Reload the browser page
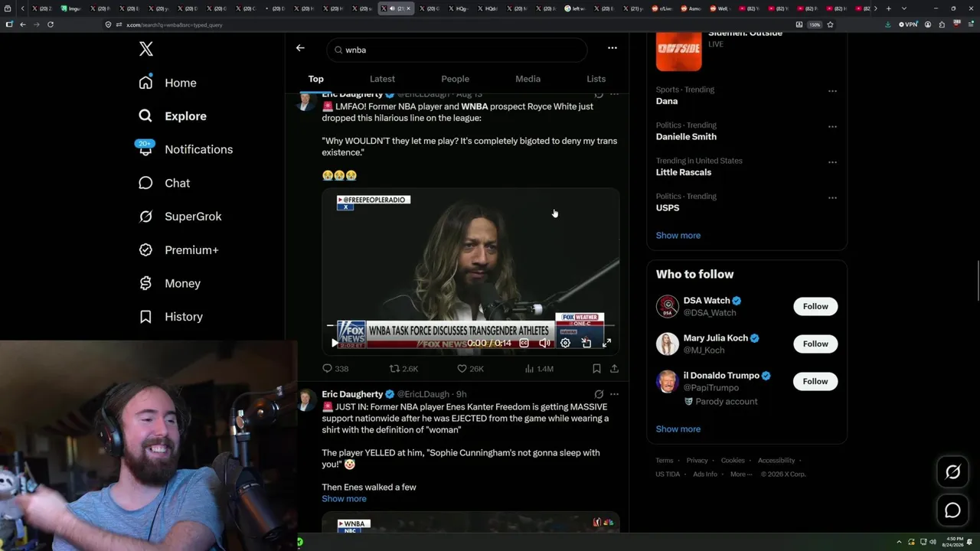The width and height of the screenshot is (980, 551). [51, 24]
